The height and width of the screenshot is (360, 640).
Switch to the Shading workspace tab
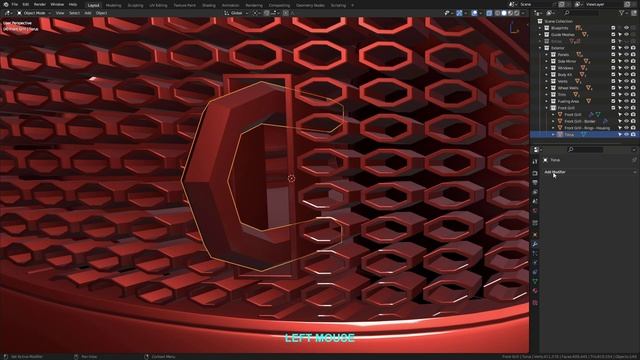[x=209, y=5]
